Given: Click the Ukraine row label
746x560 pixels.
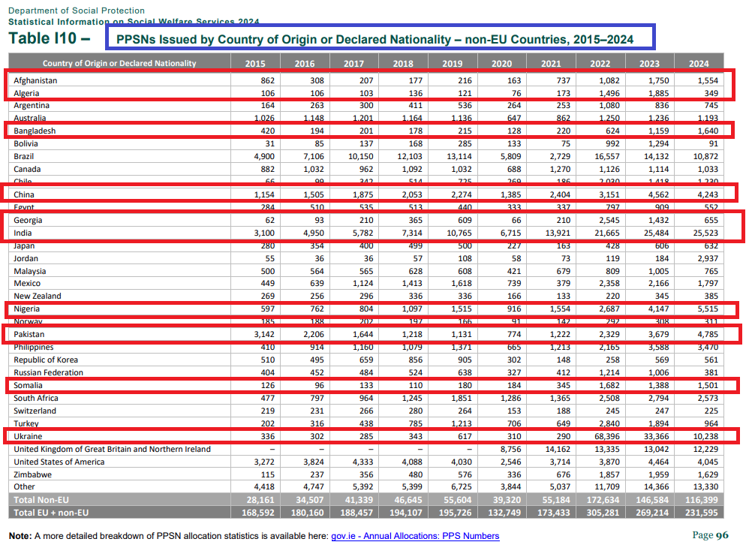Looking at the screenshot, I should click(x=28, y=436).
